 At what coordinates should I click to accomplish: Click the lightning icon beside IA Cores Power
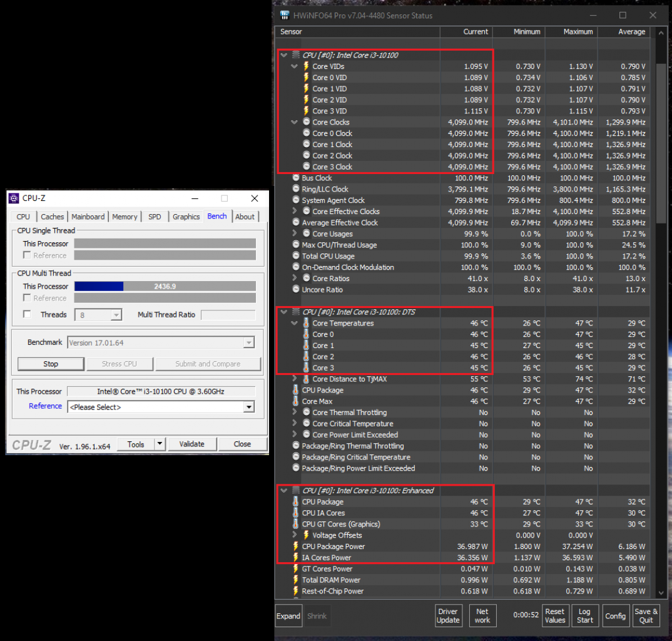tap(295, 557)
